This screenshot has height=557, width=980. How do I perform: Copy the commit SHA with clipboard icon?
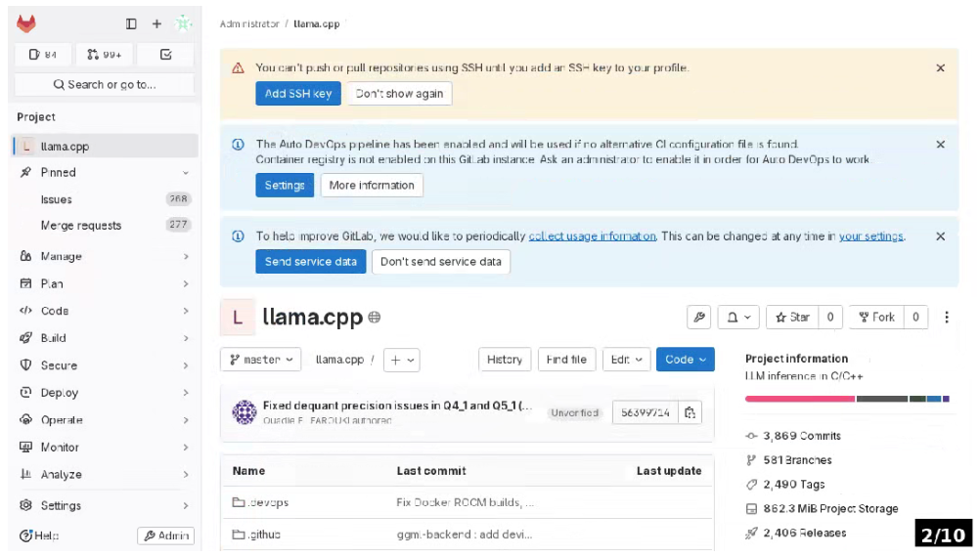[690, 413]
